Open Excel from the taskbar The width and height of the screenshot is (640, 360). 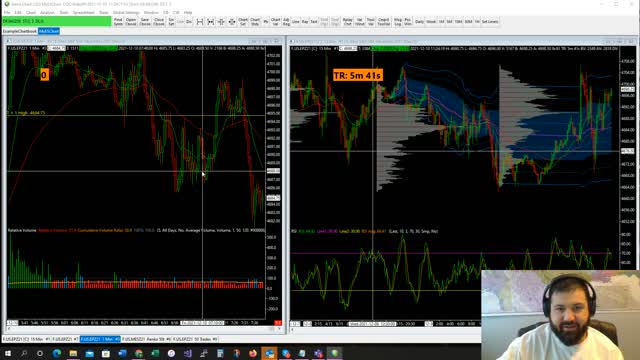point(155,353)
